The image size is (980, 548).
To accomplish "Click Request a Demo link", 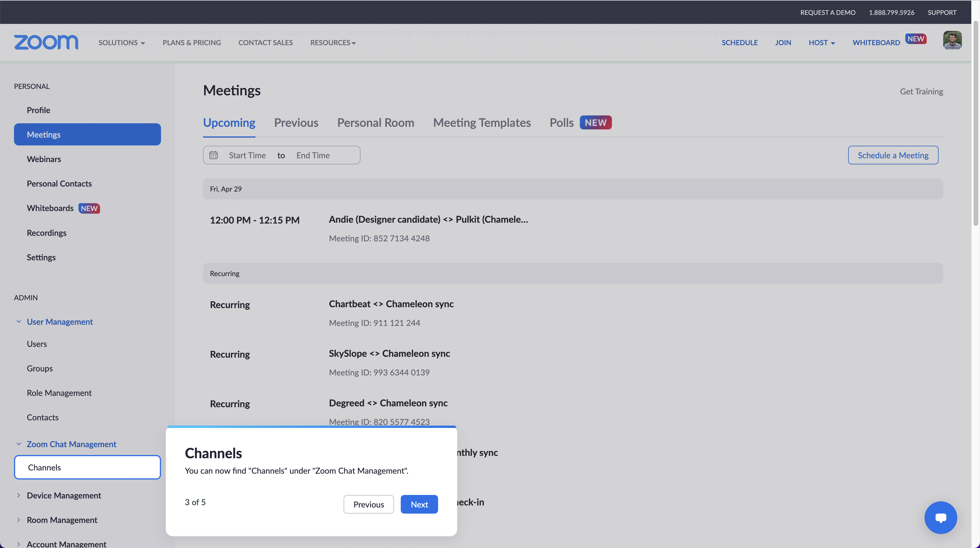I will 828,12.
